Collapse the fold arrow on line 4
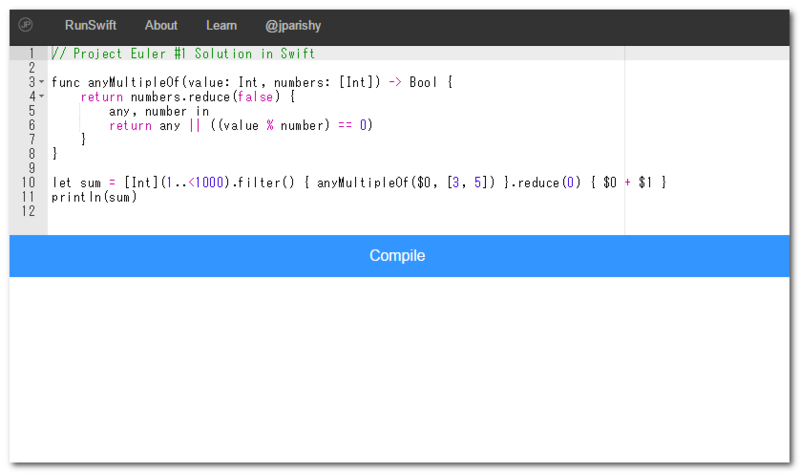The image size is (800, 473). pos(42,96)
